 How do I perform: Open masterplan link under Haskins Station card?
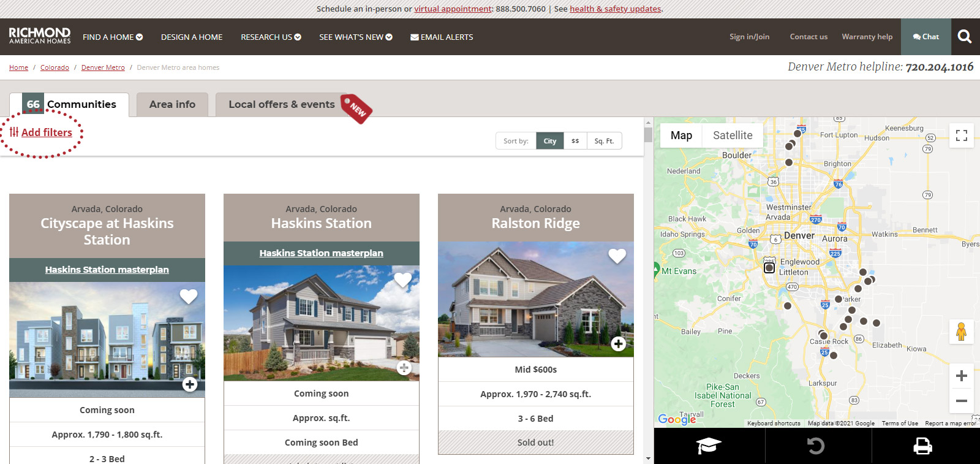click(x=322, y=253)
